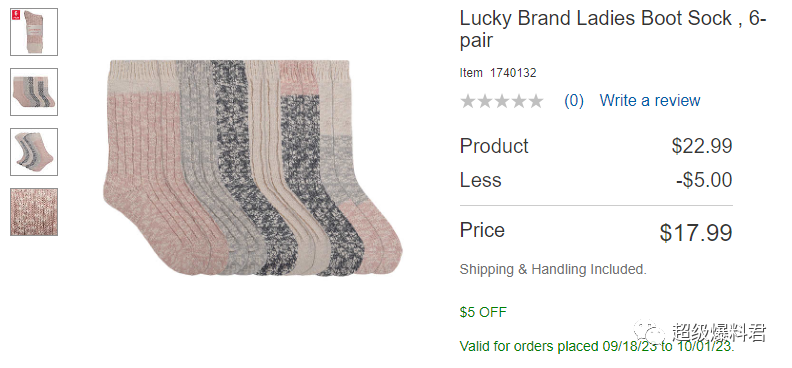Select the third thumbnail showing angled socks

34,152
